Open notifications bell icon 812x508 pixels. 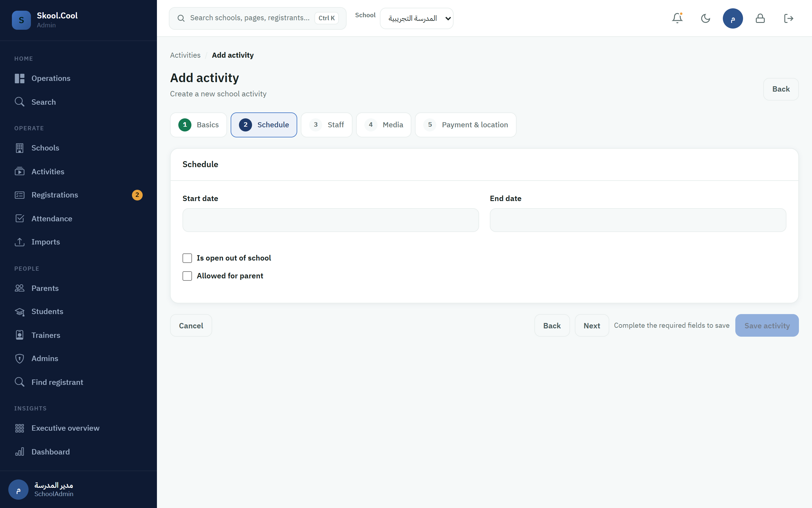coord(677,18)
